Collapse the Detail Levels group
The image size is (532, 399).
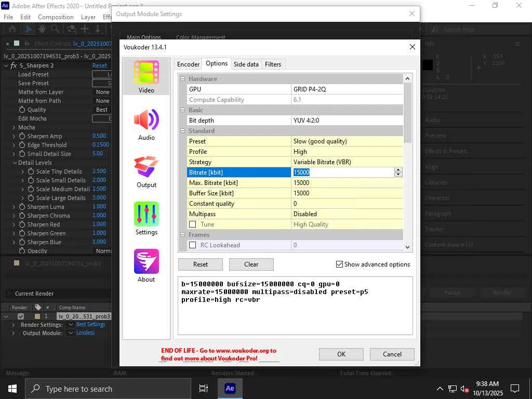click(x=15, y=163)
